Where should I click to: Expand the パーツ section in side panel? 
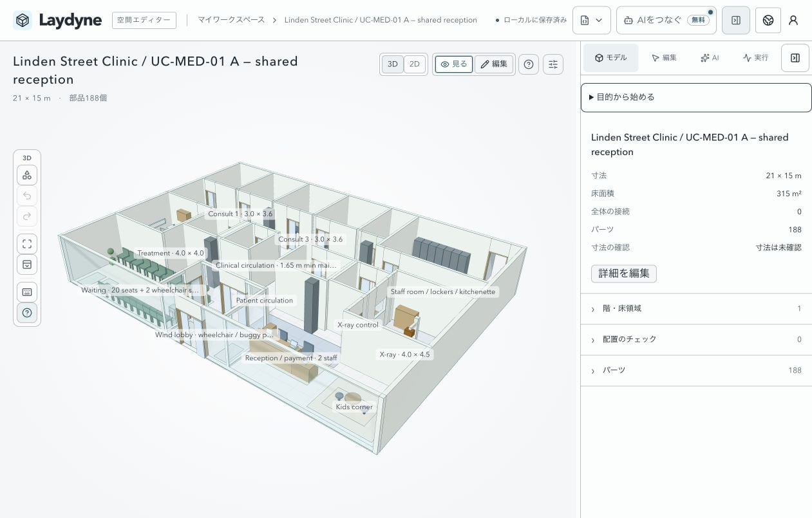pos(696,371)
